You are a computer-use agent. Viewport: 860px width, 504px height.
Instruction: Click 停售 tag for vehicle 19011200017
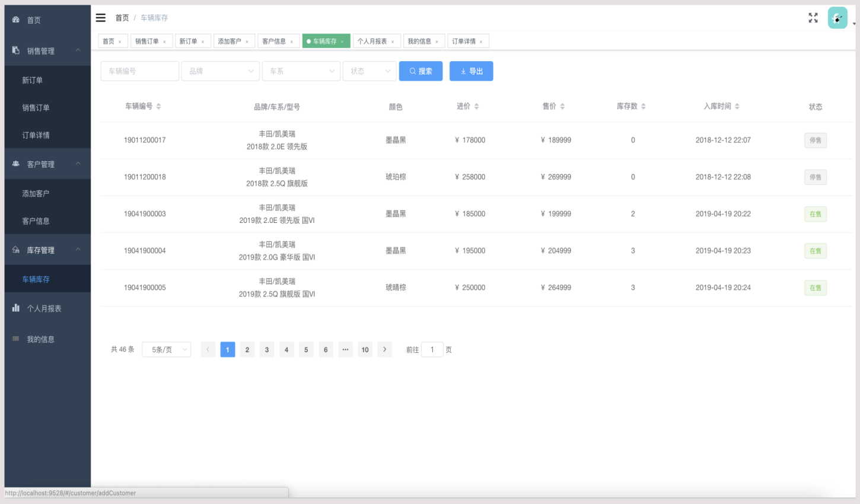[816, 141]
